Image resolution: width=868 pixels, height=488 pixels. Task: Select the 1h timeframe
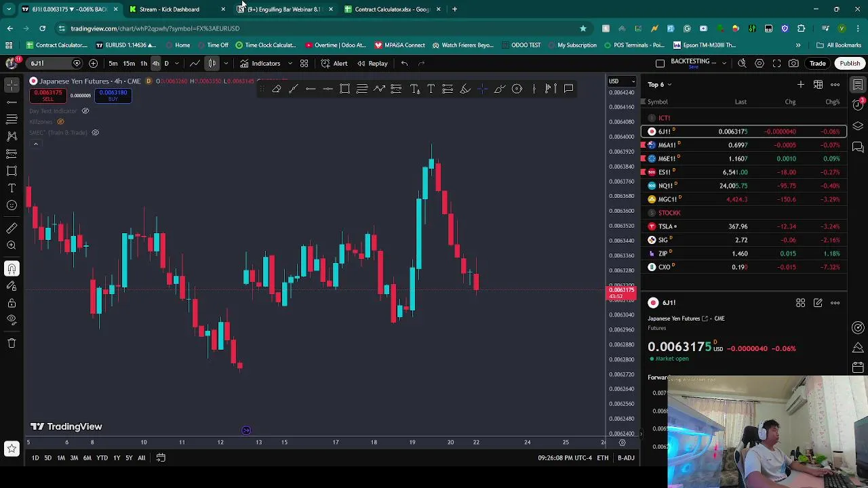pyautogui.click(x=144, y=63)
